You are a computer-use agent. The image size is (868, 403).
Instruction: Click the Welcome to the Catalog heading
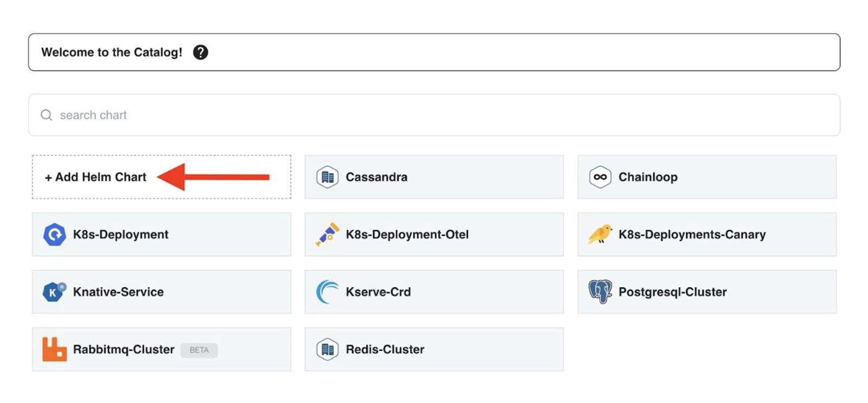pyautogui.click(x=112, y=52)
